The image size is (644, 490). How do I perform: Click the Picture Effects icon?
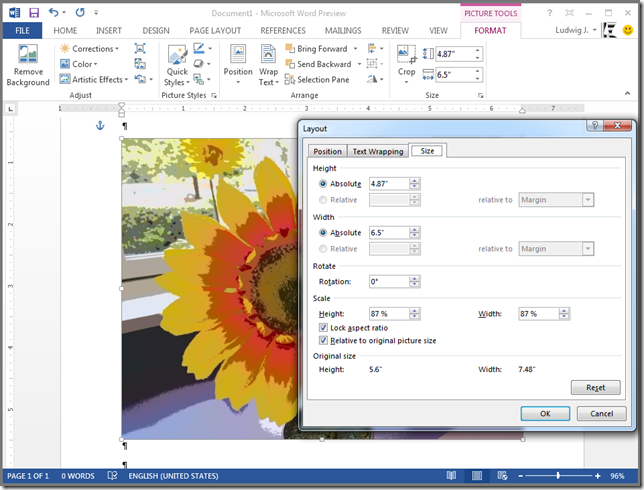(x=199, y=64)
